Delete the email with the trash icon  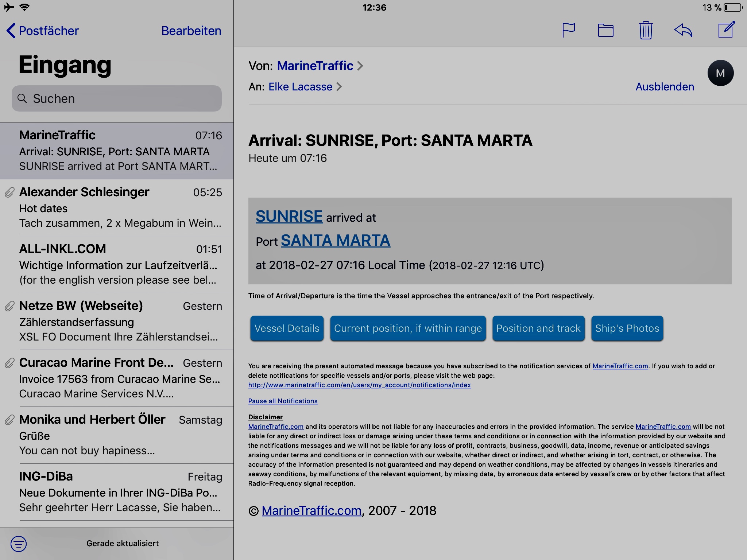pos(646,30)
